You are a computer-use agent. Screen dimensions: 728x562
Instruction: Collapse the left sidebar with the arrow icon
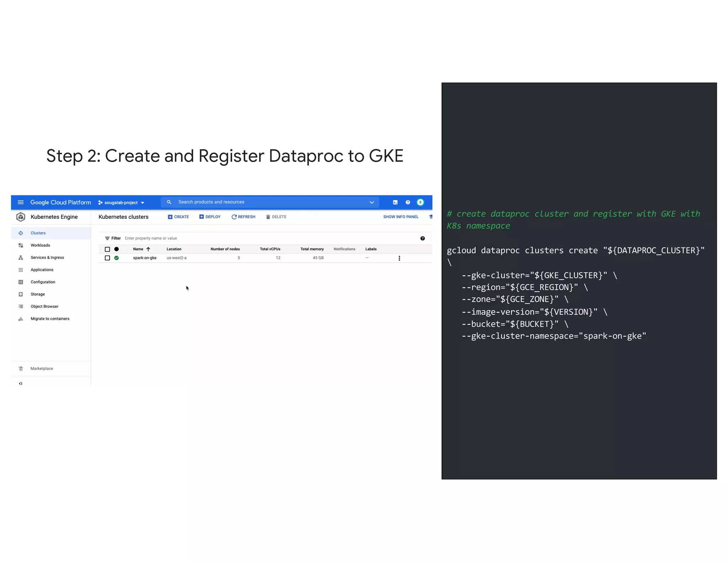pos(21,383)
